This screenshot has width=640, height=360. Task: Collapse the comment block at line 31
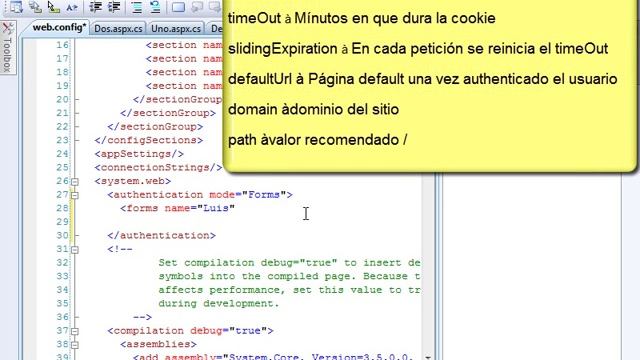75,249
